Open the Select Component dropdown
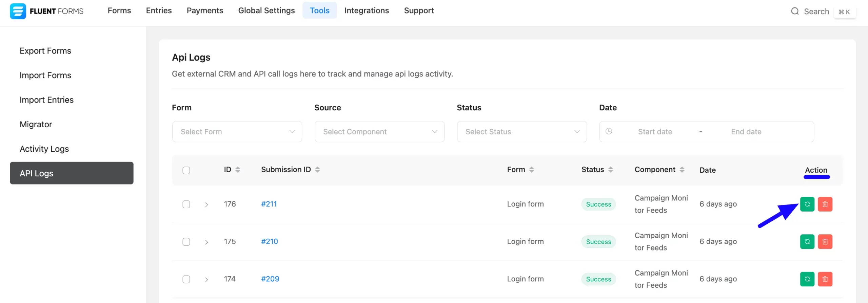The image size is (868, 303). (x=379, y=132)
